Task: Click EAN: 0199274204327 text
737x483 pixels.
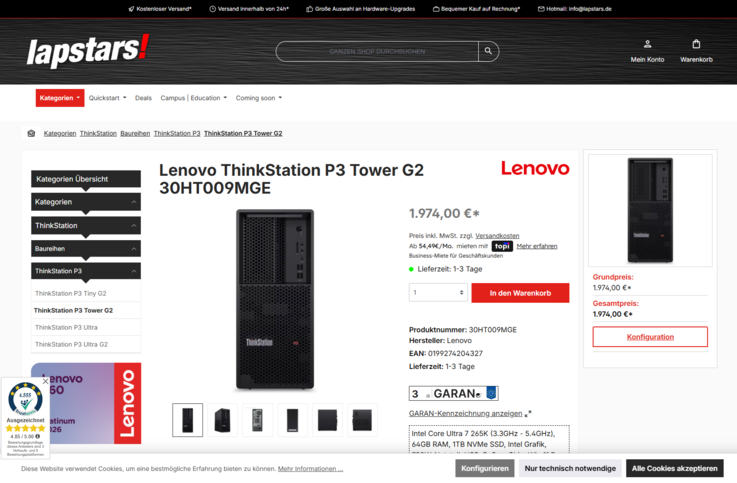Action: pos(446,353)
